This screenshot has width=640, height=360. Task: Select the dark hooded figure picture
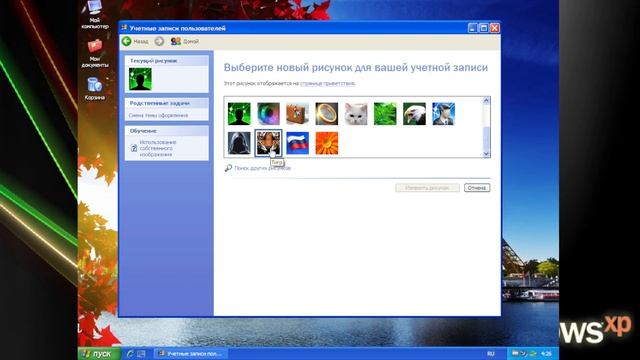coord(239,143)
